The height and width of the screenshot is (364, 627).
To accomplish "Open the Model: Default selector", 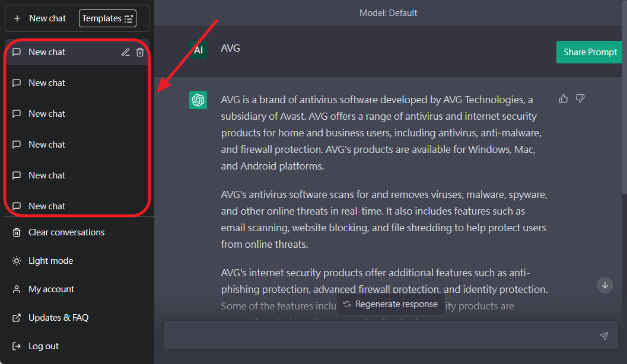I will coord(388,12).
